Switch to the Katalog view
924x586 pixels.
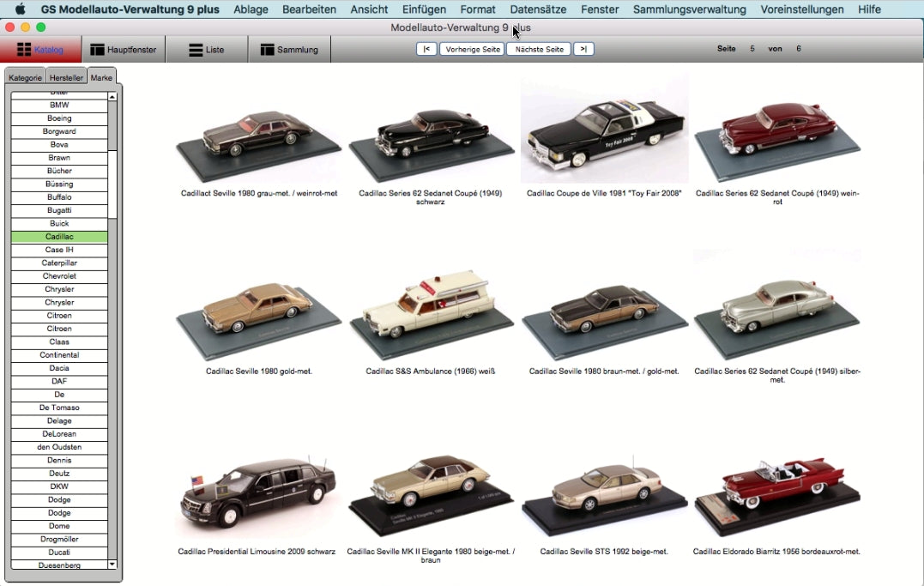tap(40, 50)
